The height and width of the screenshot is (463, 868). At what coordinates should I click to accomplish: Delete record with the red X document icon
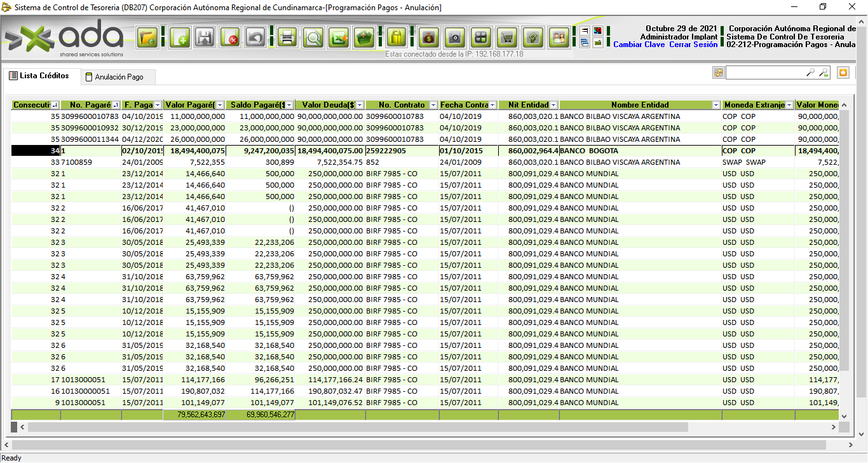[230, 38]
